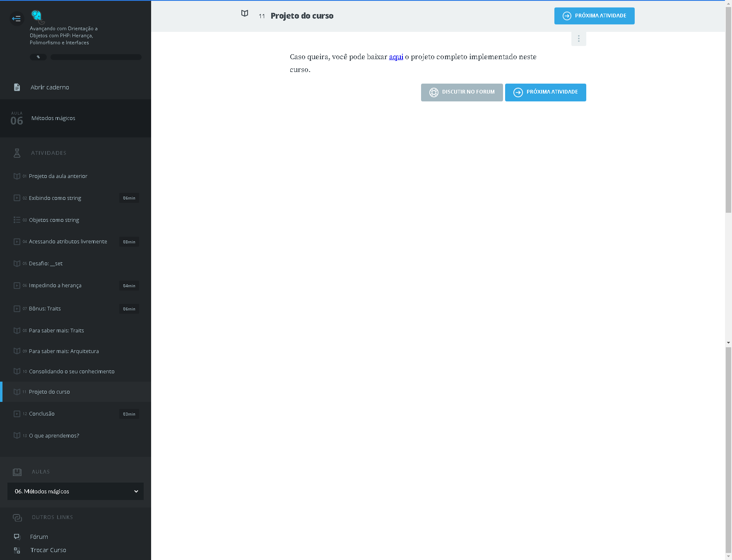This screenshot has width=732, height=560.
Task: Click Próxima Atividade button below the text
Action: pos(545,92)
